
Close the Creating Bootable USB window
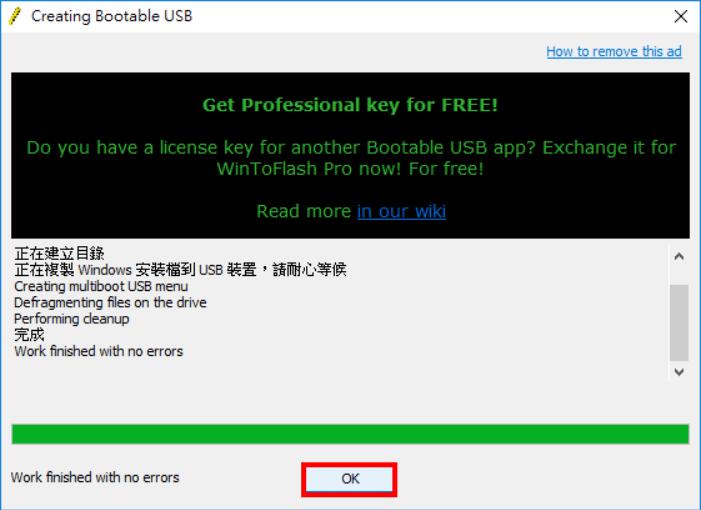(680, 17)
